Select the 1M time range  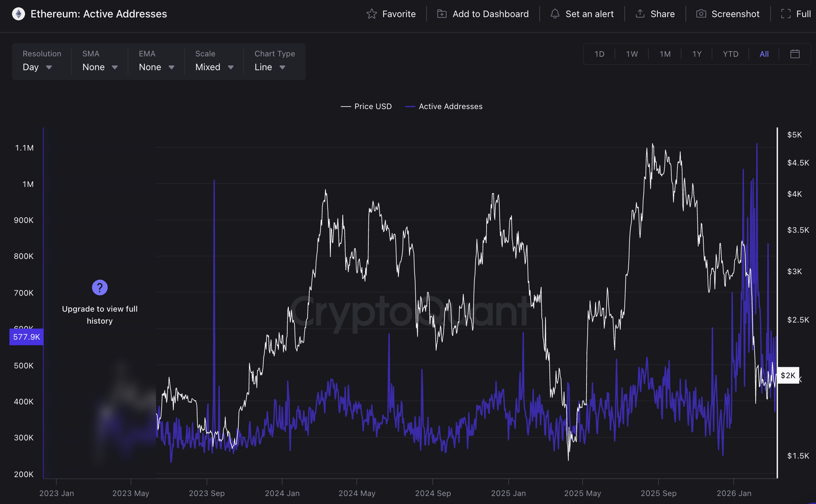click(x=665, y=54)
